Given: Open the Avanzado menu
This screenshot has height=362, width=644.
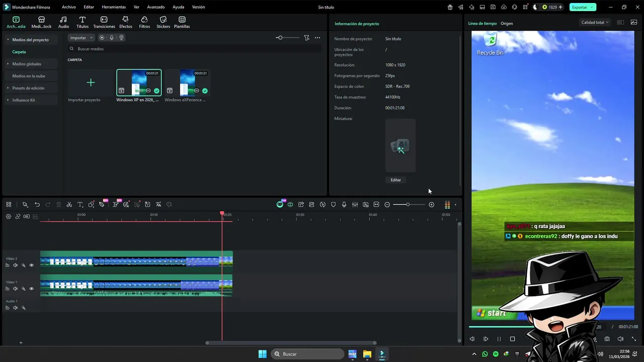Looking at the screenshot, I should click(156, 7).
